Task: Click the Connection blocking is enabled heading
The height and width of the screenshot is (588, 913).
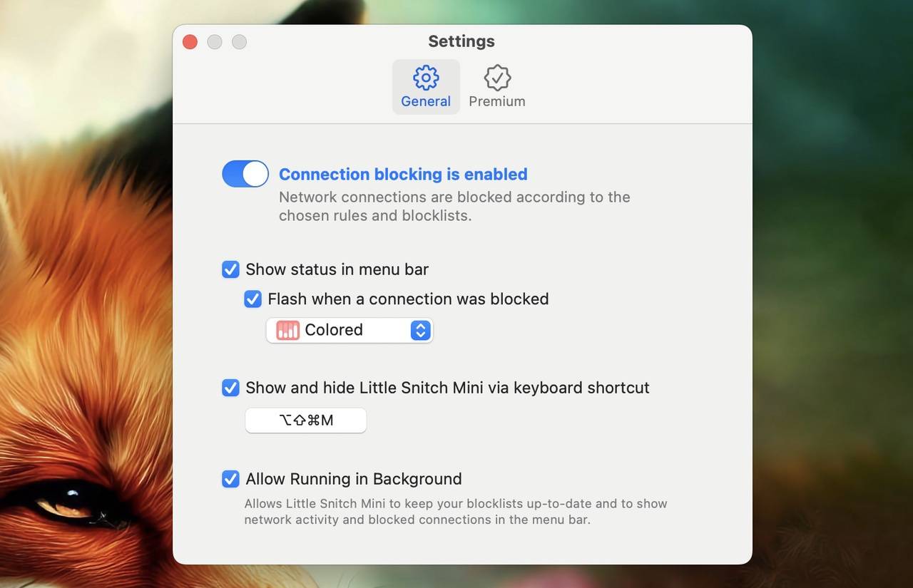Action: (403, 174)
